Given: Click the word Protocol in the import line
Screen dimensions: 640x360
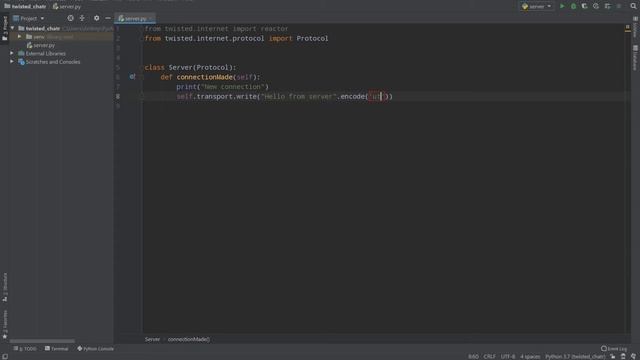Looking at the screenshot, I should pos(312,38).
